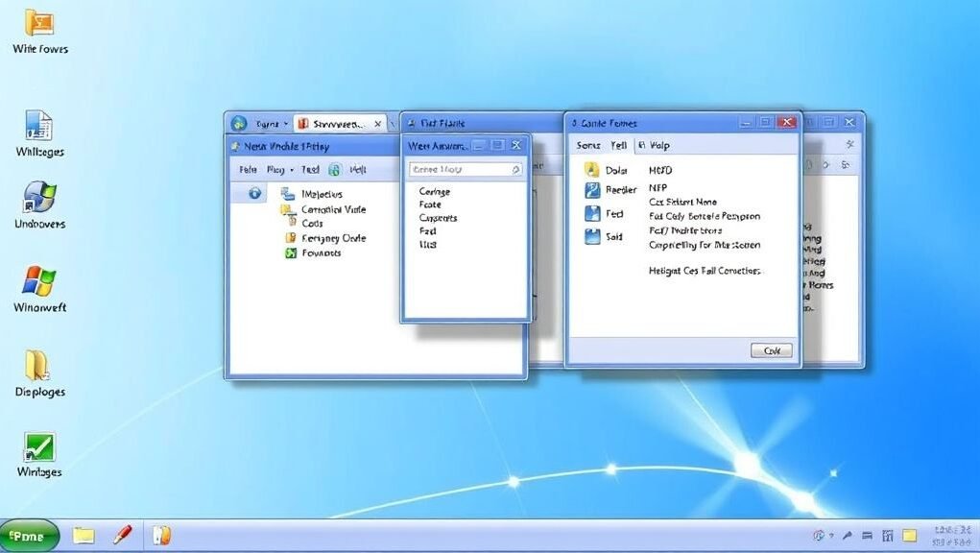980x553 pixels.
Task: Open the Yell menu in Cante Fornes
Action: [x=618, y=145]
